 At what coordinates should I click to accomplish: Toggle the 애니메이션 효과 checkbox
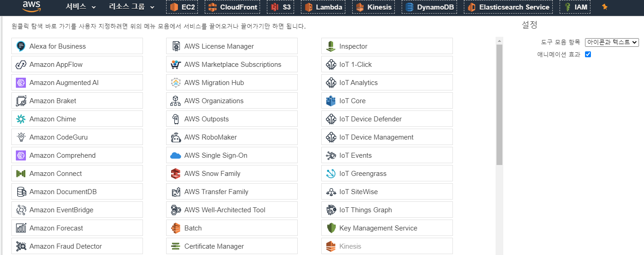pyautogui.click(x=588, y=55)
